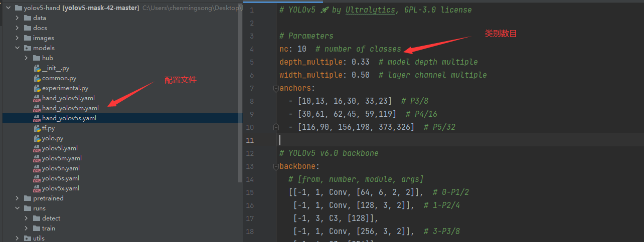
Task: Click the pretrained folder icon
Action: click(28, 198)
